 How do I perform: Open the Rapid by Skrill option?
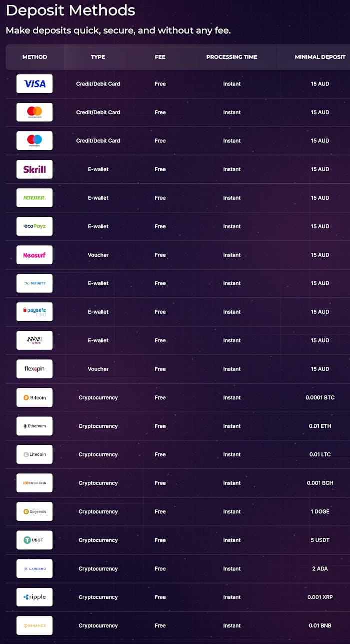(34, 340)
